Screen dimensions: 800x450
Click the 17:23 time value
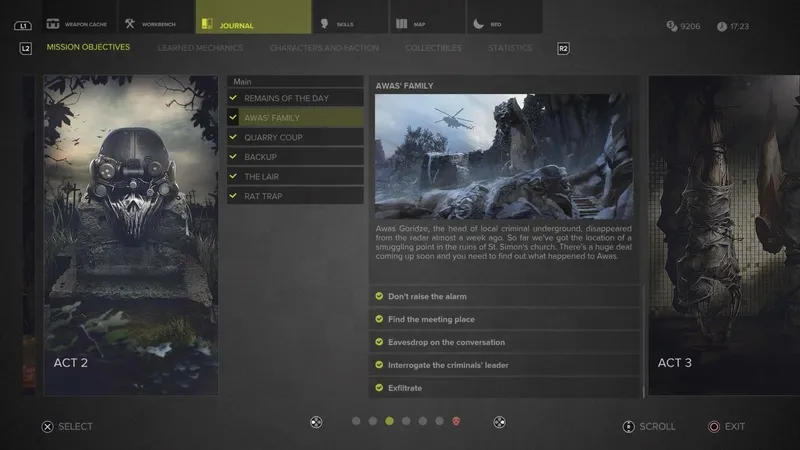click(739, 27)
